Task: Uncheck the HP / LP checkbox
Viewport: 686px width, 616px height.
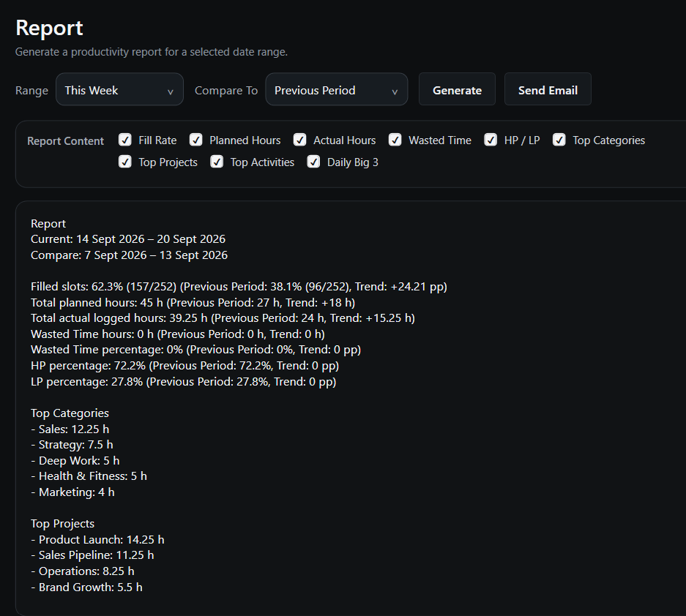Action: [x=491, y=140]
